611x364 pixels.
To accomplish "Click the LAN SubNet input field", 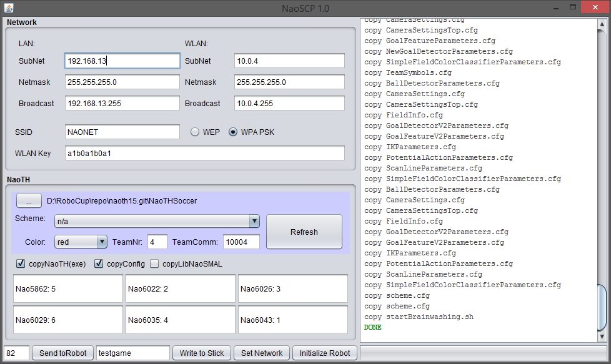I will click(x=122, y=61).
